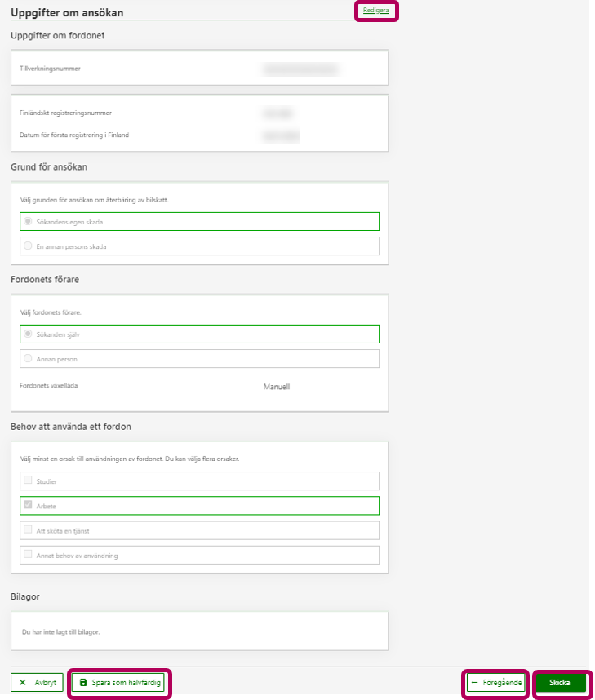Check Att sköta en tjänst
The height and width of the screenshot is (700, 595).
coord(29,530)
